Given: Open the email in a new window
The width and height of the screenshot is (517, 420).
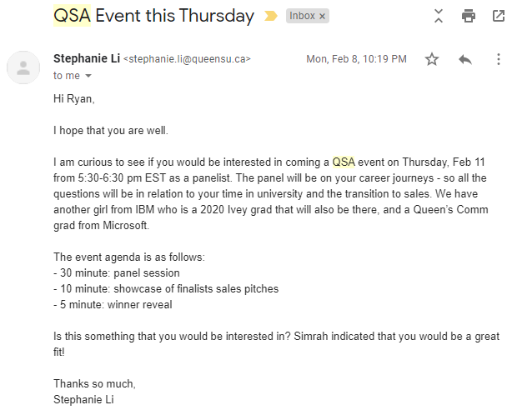Looking at the screenshot, I should click(498, 16).
